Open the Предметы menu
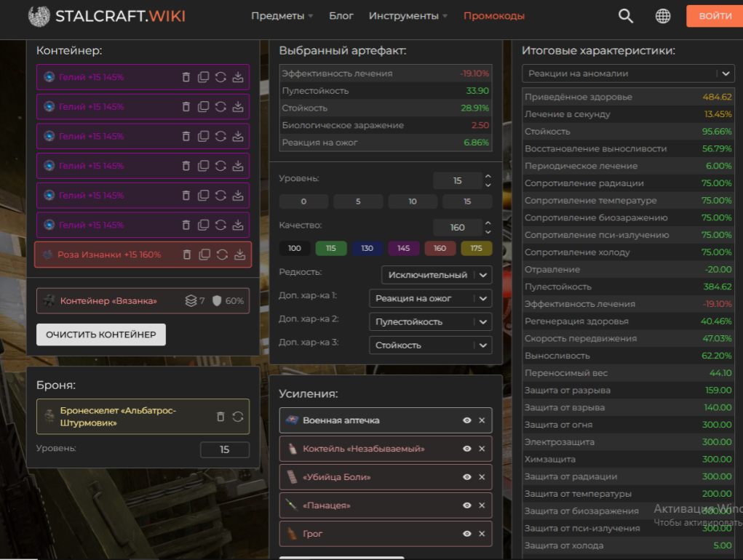Screen dimensions: 743x560 (282, 16)
